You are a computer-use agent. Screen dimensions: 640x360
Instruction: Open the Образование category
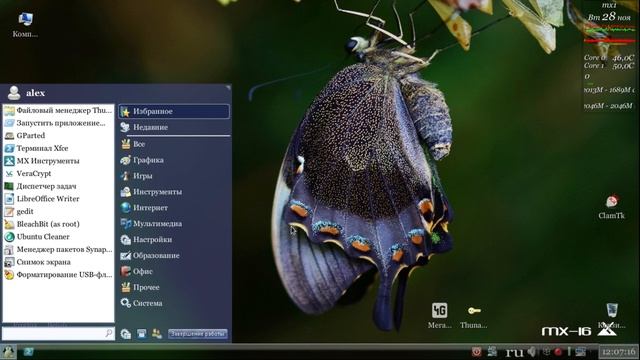coord(174,256)
